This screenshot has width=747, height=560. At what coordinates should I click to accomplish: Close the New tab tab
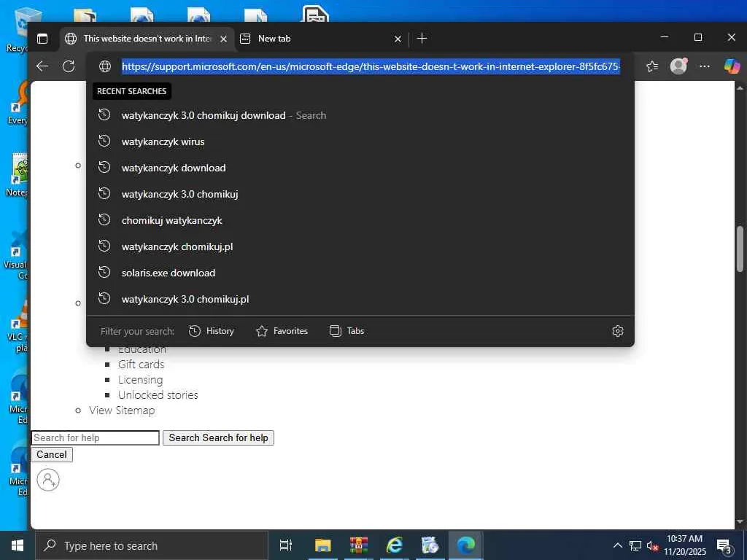pyautogui.click(x=398, y=39)
